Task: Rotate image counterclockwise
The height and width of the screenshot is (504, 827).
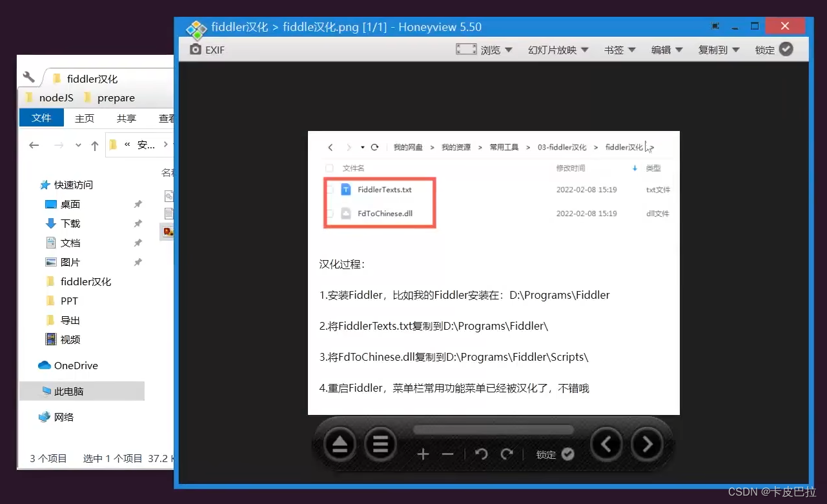Action: (481, 454)
